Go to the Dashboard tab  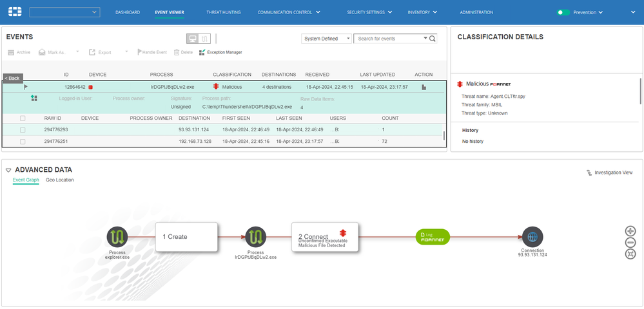pos(128,12)
